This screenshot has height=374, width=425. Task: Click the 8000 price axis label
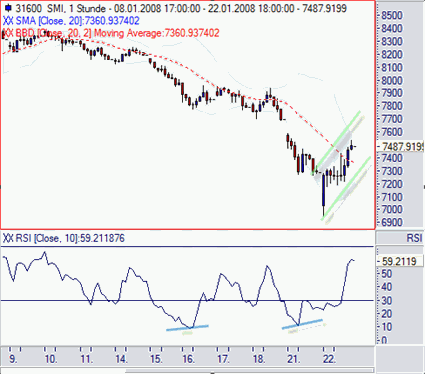tap(392, 81)
